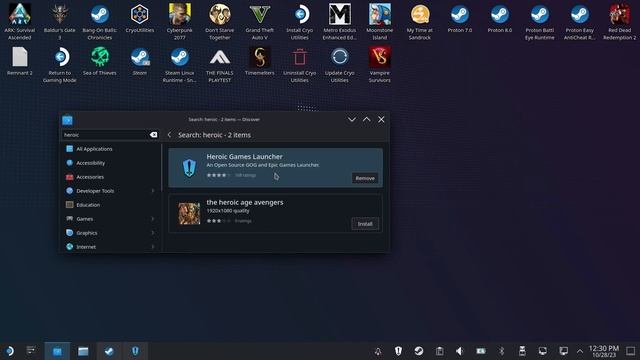
Task: Clear the heroic search text
Action: tap(153, 135)
